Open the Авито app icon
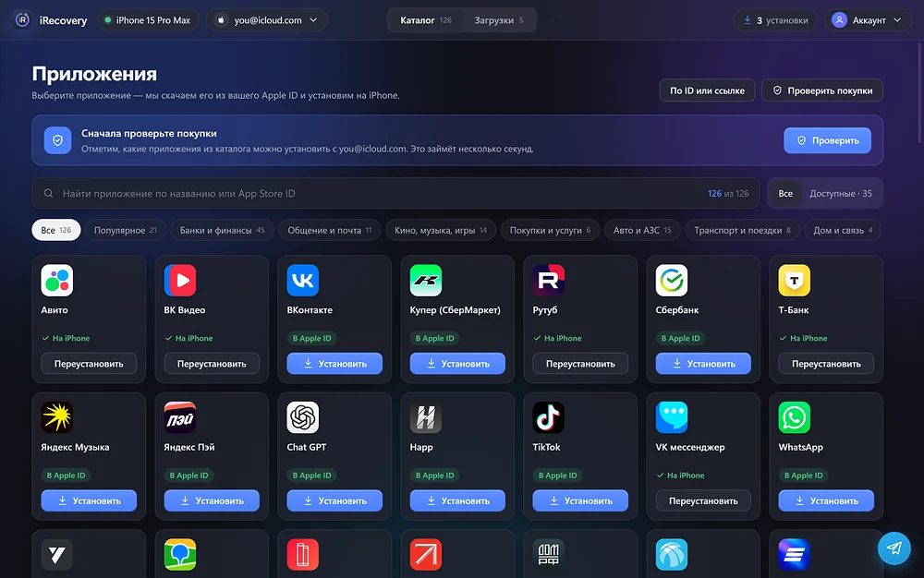Image resolution: width=924 pixels, height=578 pixels. [57, 280]
